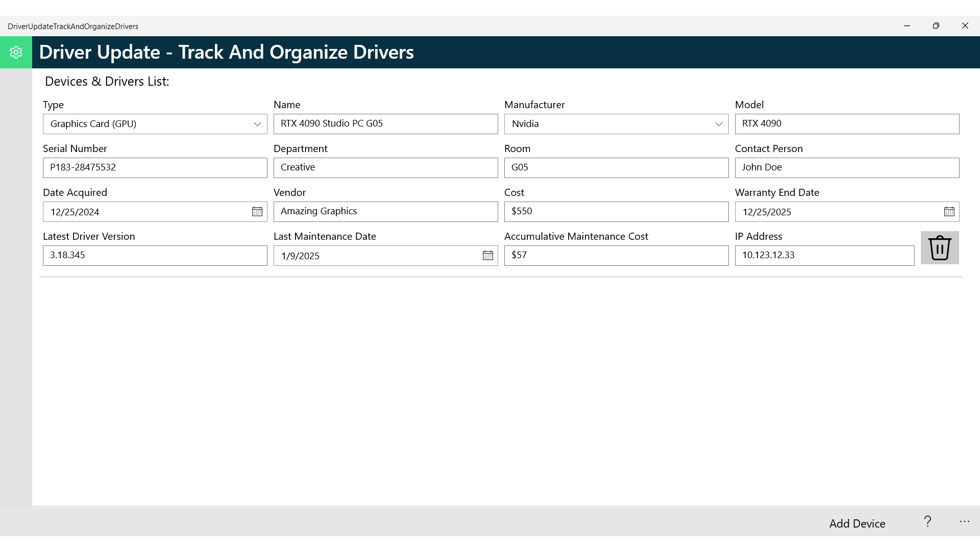The image size is (980, 551).
Task: Delete this device using the trash icon
Action: click(940, 247)
